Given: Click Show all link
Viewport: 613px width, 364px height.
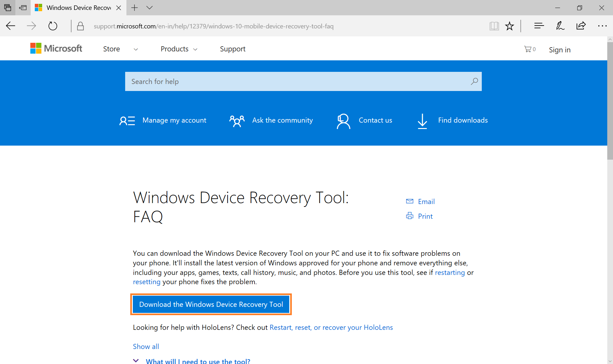Looking at the screenshot, I should pyautogui.click(x=146, y=346).
